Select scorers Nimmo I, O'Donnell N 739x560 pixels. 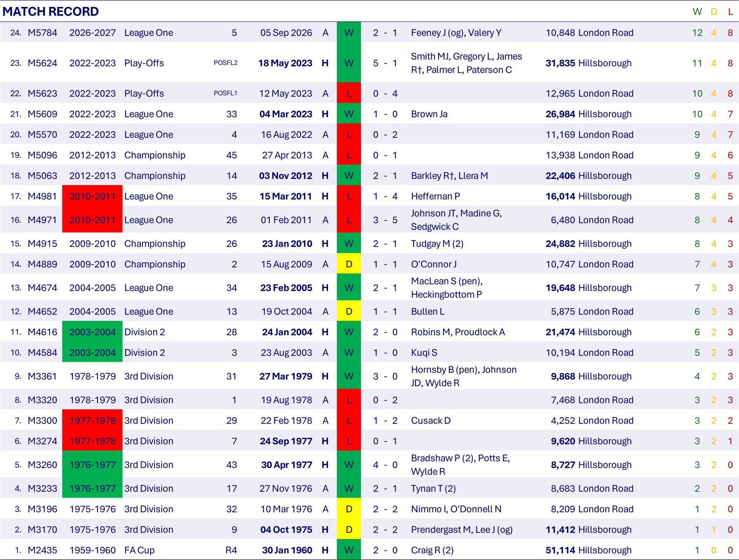click(456, 509)
